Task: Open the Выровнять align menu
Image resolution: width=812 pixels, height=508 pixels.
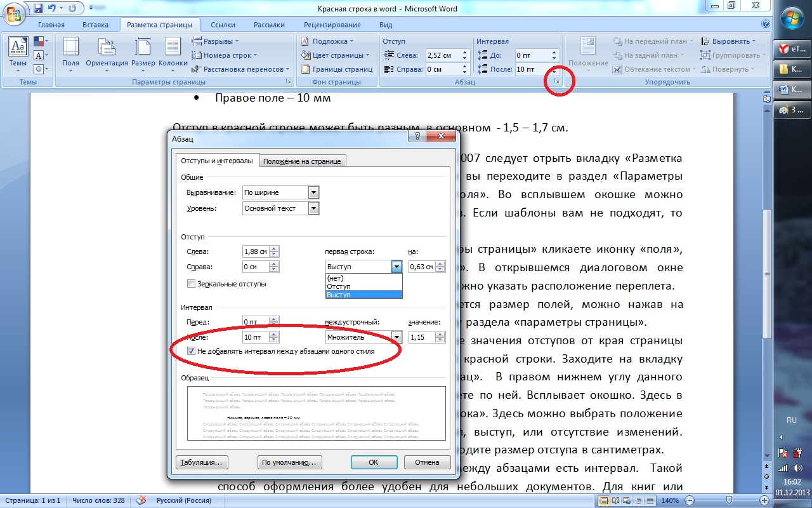Action: (728, 41)
